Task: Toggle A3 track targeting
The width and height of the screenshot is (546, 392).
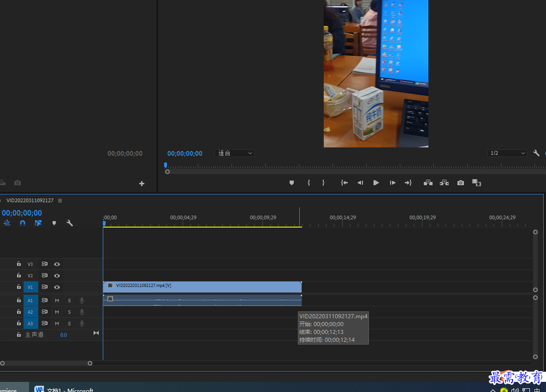Action: 30,323
